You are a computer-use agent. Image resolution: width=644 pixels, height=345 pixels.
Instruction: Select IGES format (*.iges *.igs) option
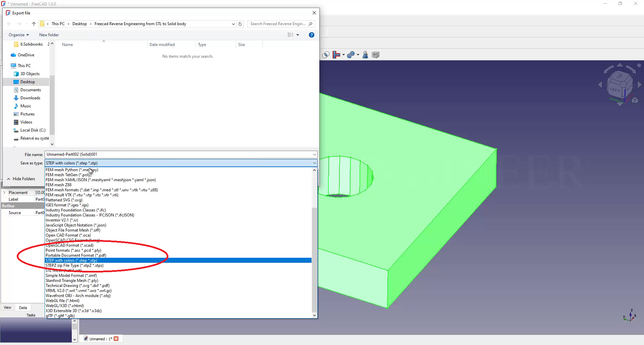(x=67, y=205)
